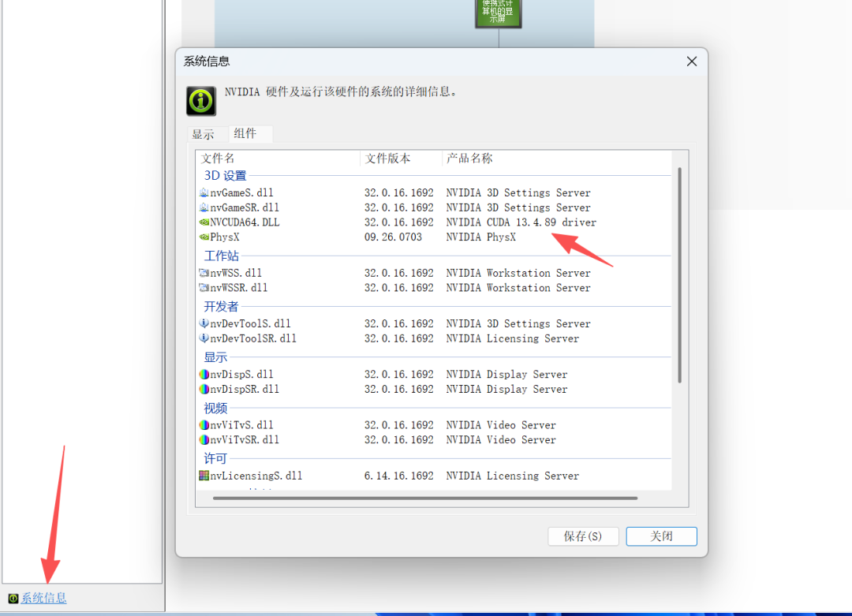This screenshot has width=852, height=616.
Task: Click the horizontal scrollbar of component list
Action: [425, 498]
